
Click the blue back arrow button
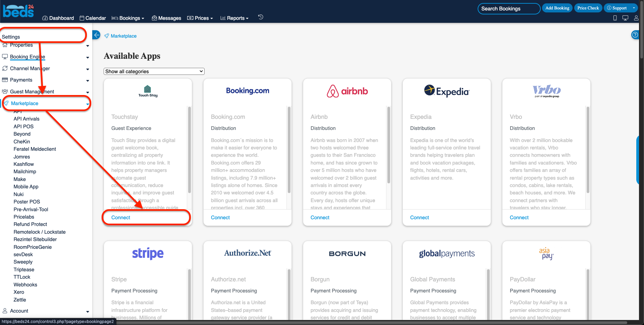click(97, 35)
